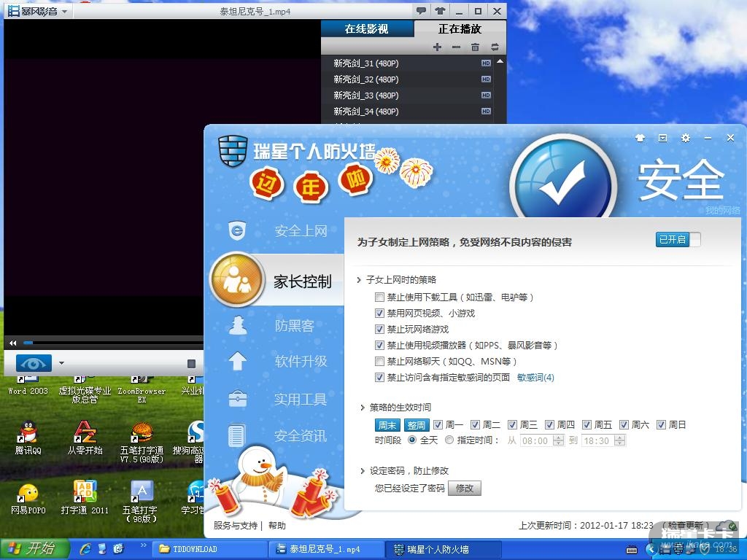Open the 腾讯QQ desktop shortcut
The width and height of the screenshot is (747, 560).
coord(28,437)
